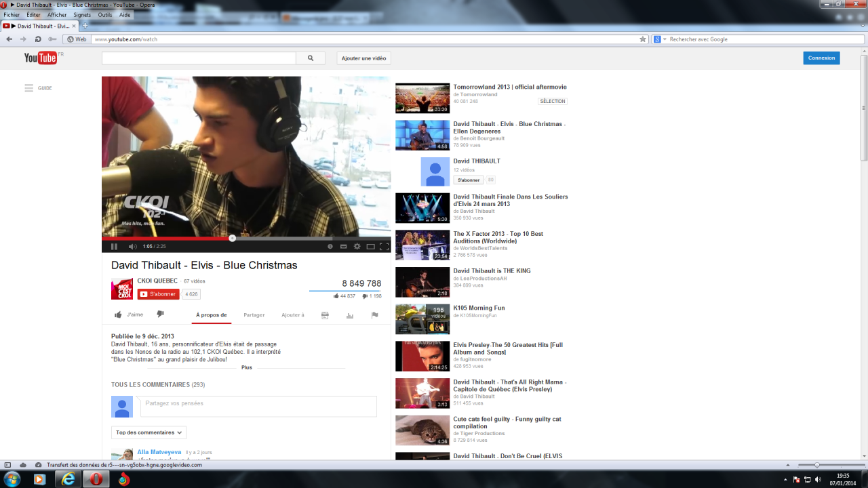Click the magnifier search button

click(x=311, y=58)
